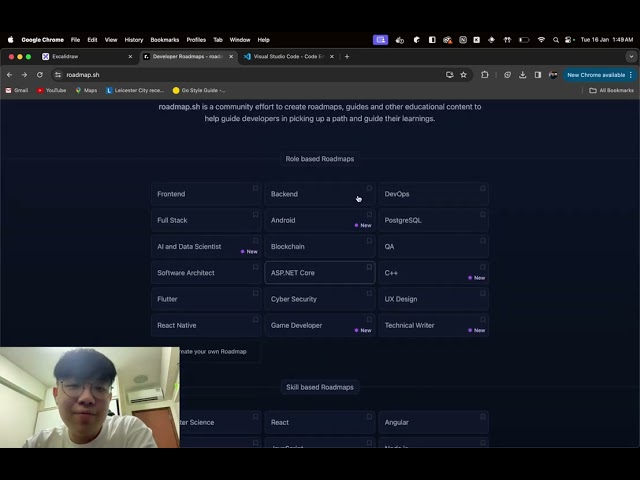This screenshot has height=480, width=640.
Task: Click the Role based Roadmaps heading
Action: click(320, 159)
